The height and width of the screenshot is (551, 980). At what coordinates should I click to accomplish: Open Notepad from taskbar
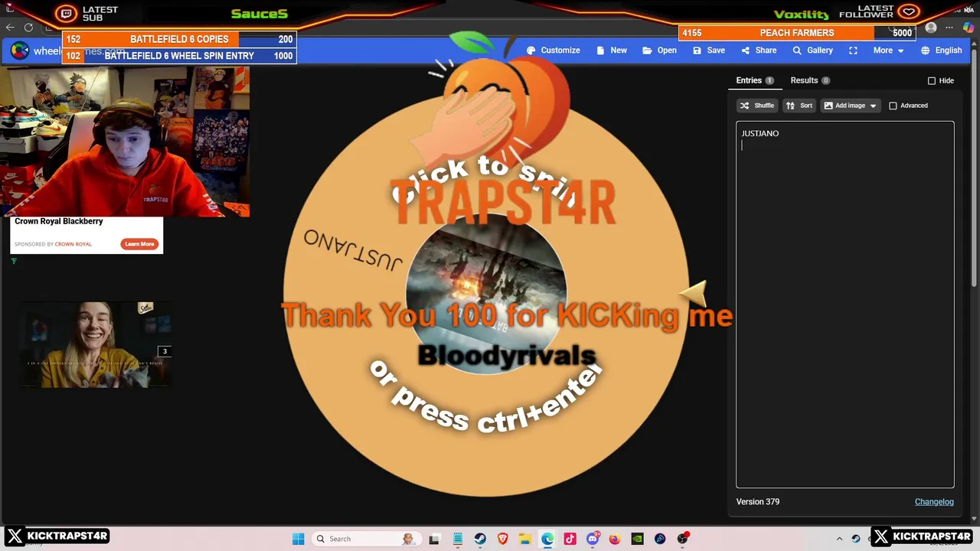coord(457,539)
